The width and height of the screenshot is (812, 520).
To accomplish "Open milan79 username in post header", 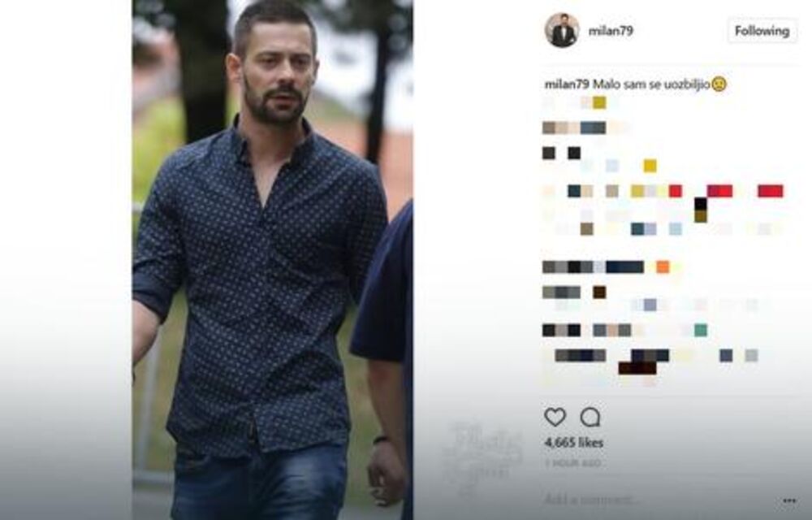I will 611,31.
